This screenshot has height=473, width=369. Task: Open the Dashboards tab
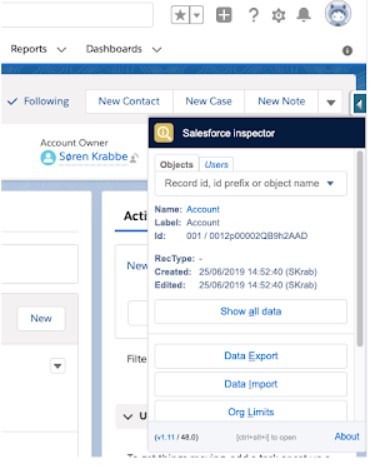pos(114,49)
